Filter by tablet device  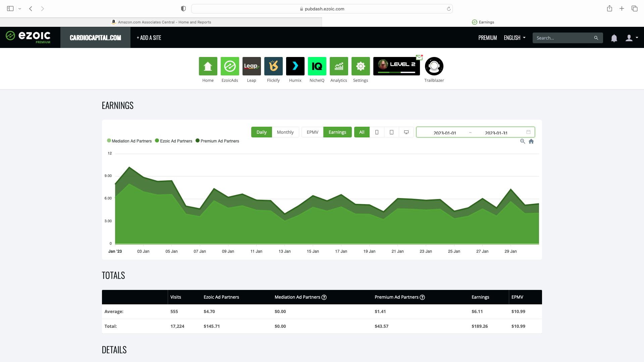[x=391, y=132]
